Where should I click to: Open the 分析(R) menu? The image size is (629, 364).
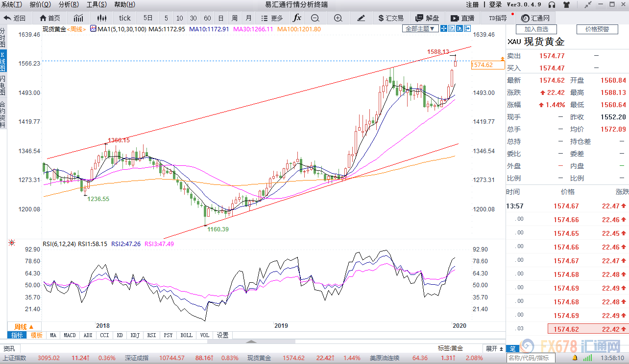68,4
